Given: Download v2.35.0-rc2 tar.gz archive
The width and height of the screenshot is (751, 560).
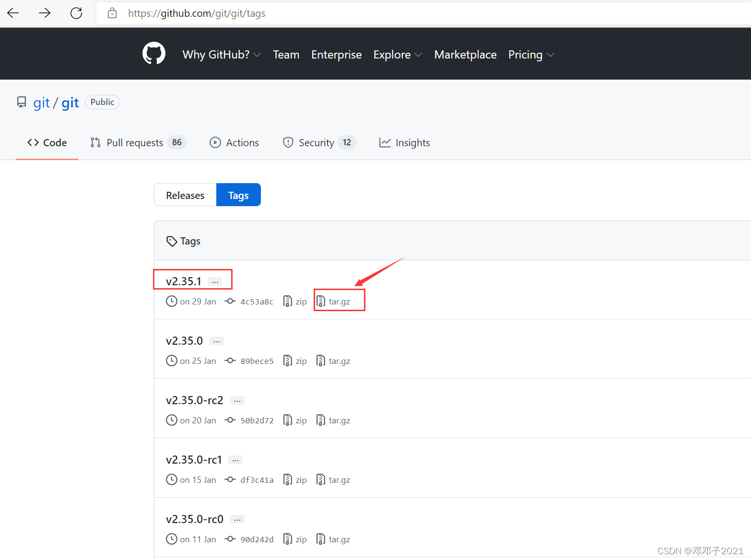Looking at the screenshot, I should click(333, 420).
